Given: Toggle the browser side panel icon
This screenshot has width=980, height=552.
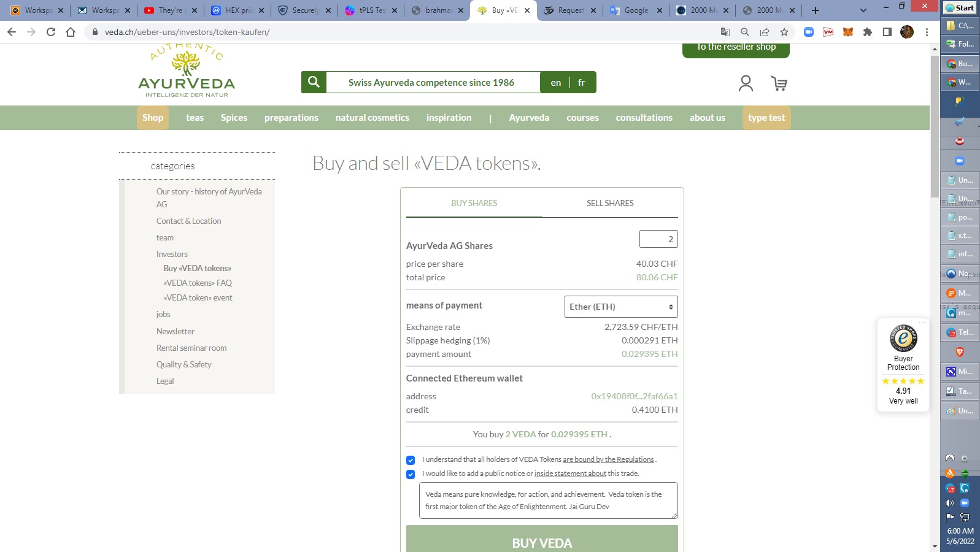Looking at the screenshot, I should tap(887, 32).
